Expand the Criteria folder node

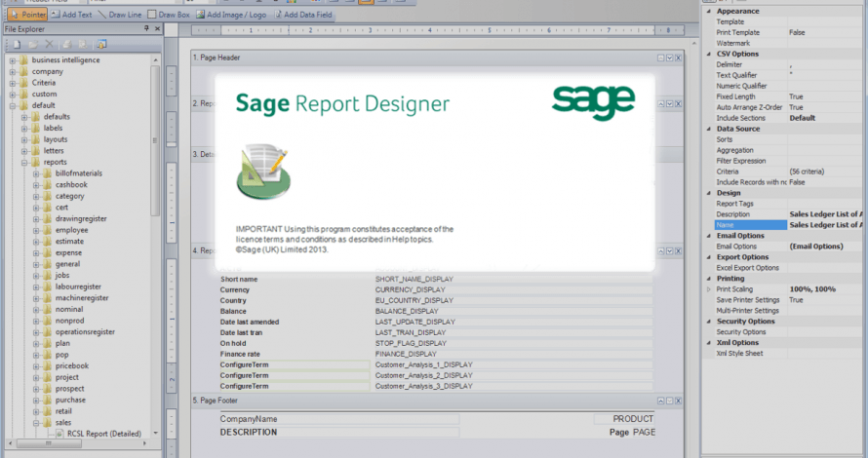(x=12, y=83)
